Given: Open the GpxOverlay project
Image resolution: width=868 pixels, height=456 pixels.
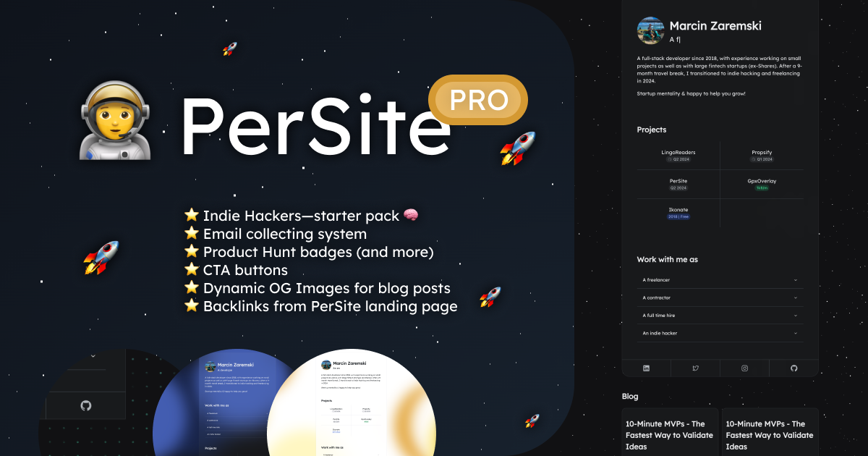Looking at the screenshot, I should click(762, 184).
